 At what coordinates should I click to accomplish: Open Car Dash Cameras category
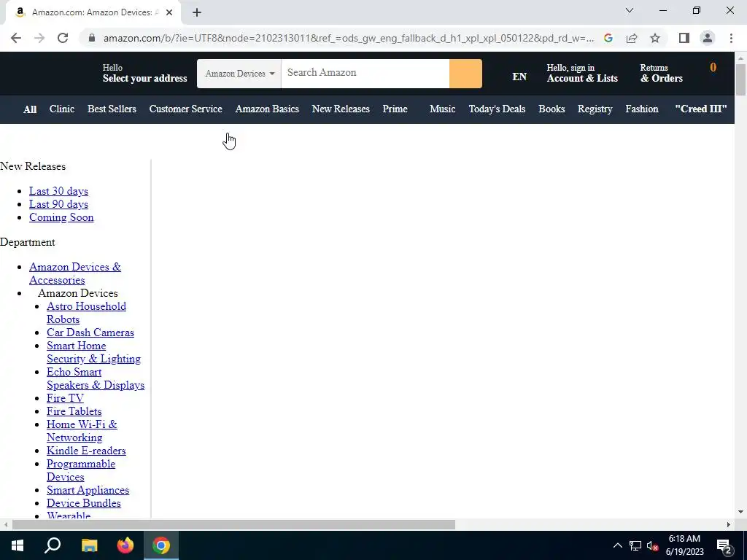point(90,332)
